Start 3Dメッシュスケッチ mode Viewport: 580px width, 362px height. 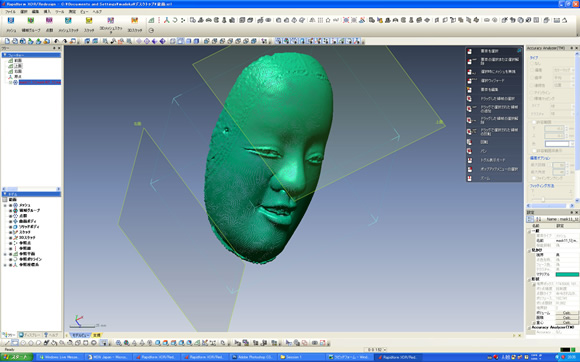111,24
